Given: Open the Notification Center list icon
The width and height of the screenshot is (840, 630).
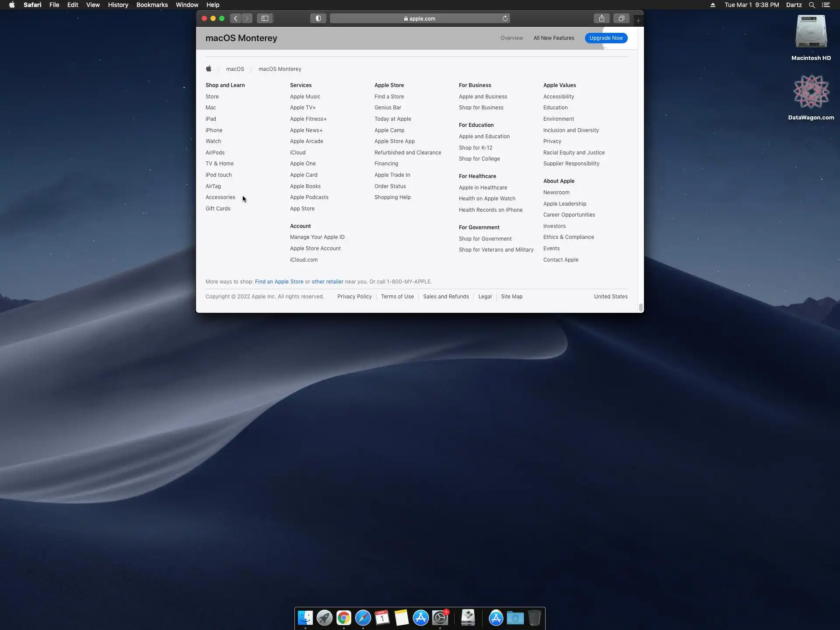Looking at the screenshot, I should click(x=826, y=5).
